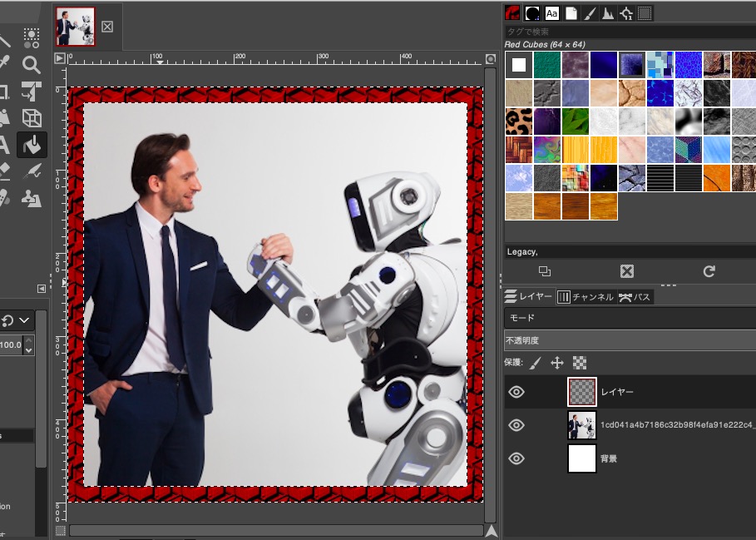Toggle visibility of the 背景 layer
The height and width of the screenshot is (540, 756).
(x=516, y=458)
